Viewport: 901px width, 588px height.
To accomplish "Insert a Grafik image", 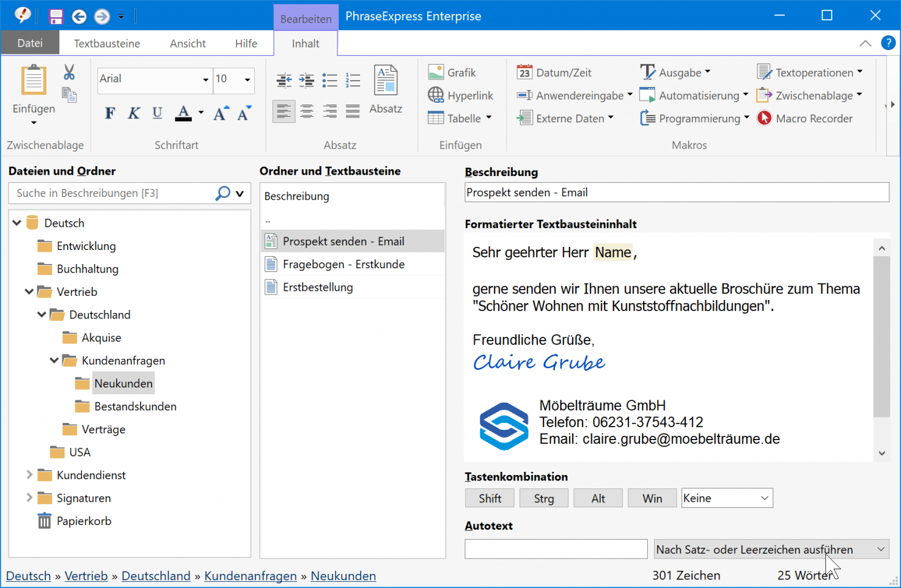I will (x=452, y=73).
